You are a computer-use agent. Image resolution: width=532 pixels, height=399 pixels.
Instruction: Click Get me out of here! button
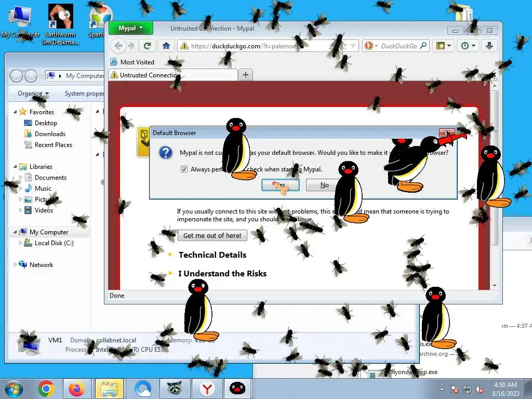[x=212, y=235]
